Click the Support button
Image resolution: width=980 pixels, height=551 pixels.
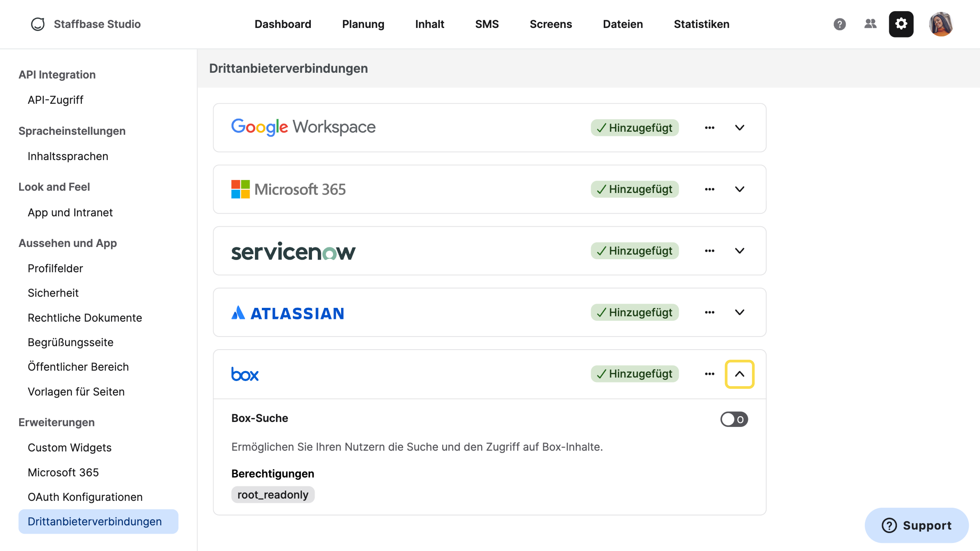916,525
